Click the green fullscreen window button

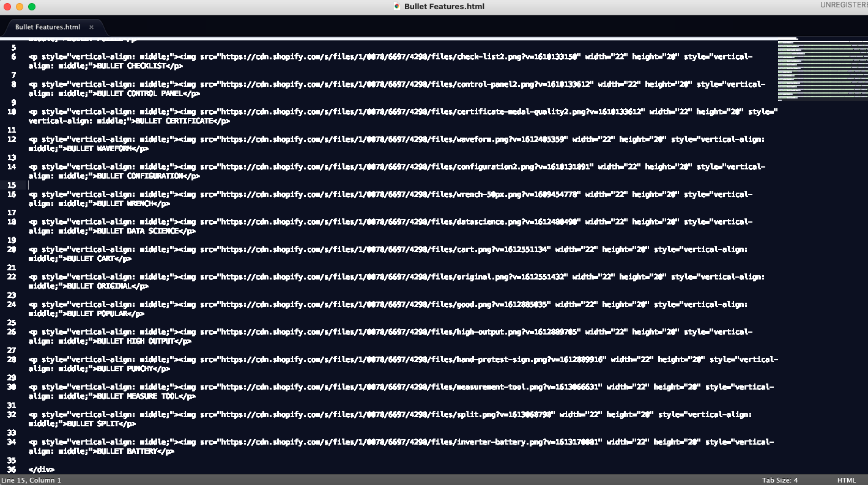(x=32, y=6)
